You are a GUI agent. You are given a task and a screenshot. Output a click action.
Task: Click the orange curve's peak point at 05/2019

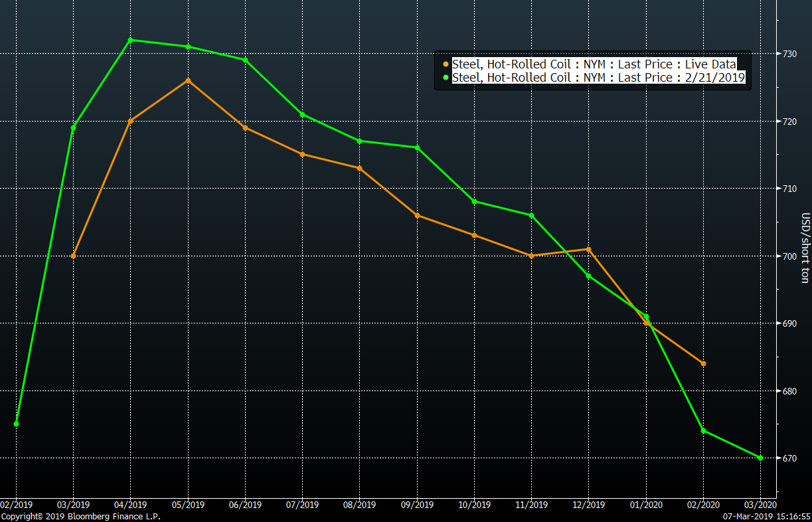click(188, 80)
